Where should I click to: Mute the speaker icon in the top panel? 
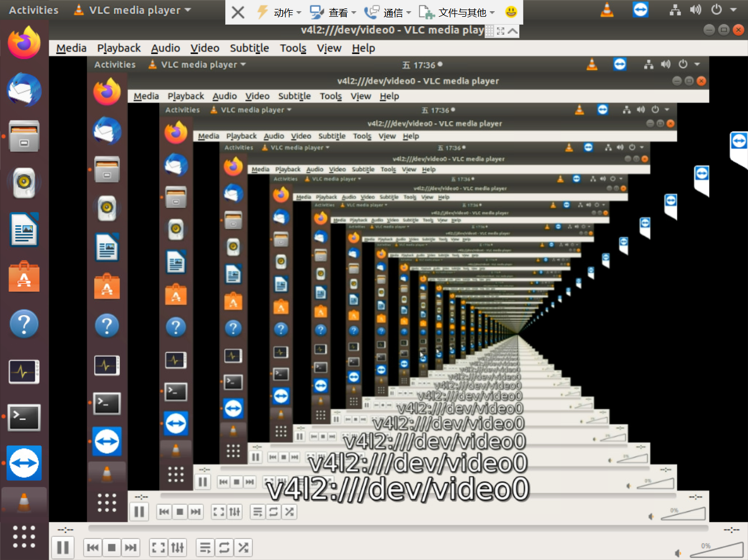point(695,9)
